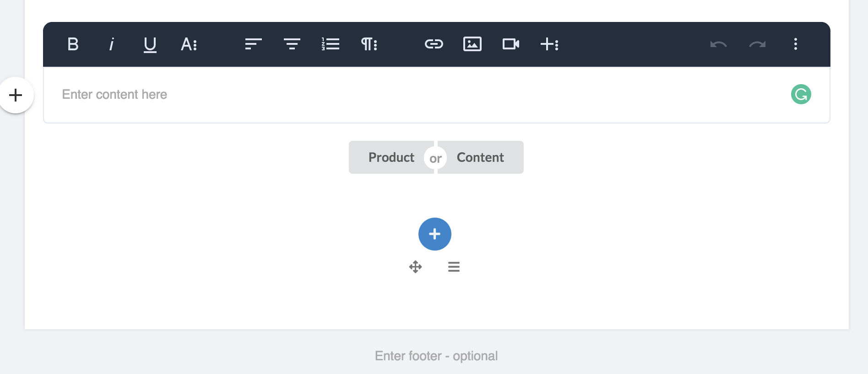Insert an image
The height and width of the screenshot is (374, 868).
472,44
